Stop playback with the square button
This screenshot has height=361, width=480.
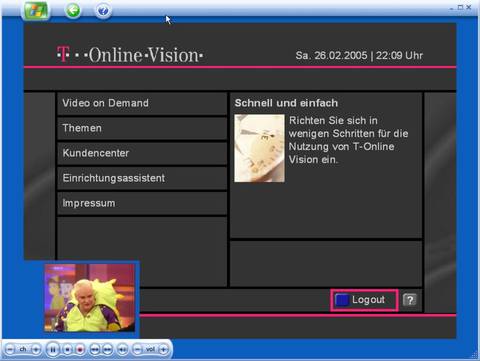click(x=67, y=349)
